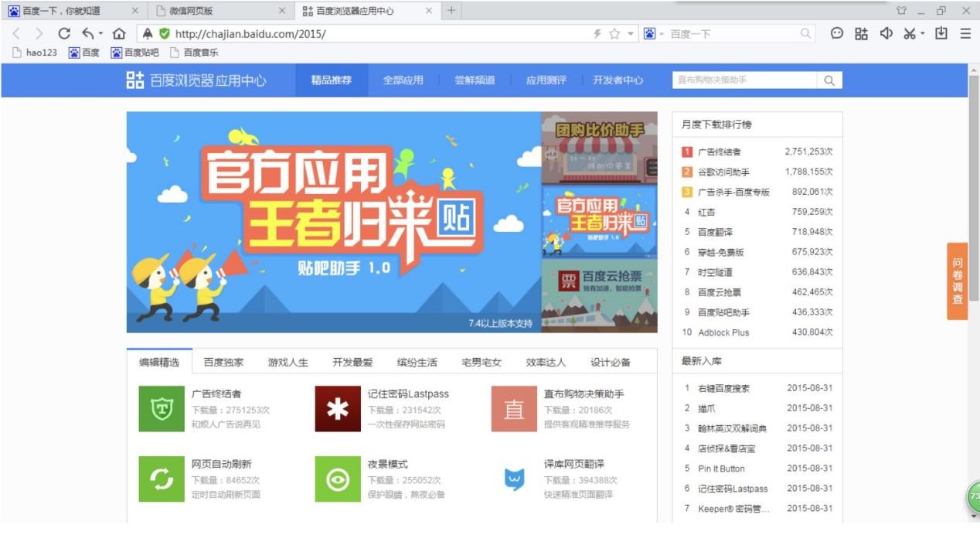This screenshot has height=535, width=980.
Task: Click the 译库网页翻译 app icon
Action: tap(514, 479)
